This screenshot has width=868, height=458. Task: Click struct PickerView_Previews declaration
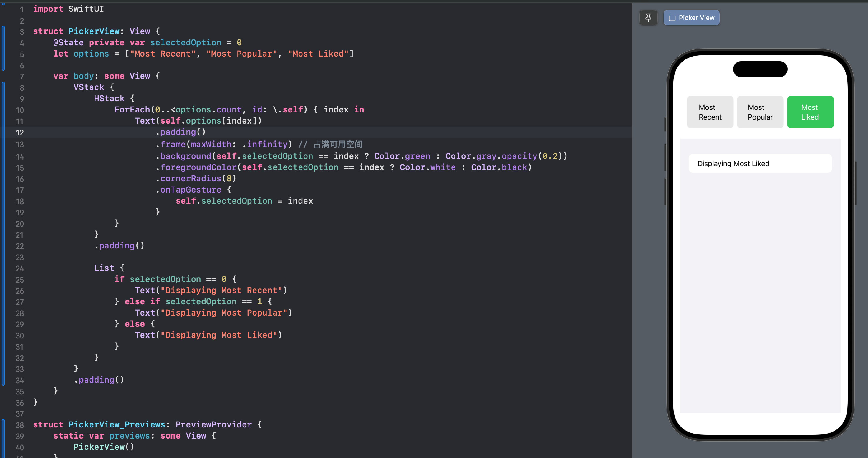point(147,424)
